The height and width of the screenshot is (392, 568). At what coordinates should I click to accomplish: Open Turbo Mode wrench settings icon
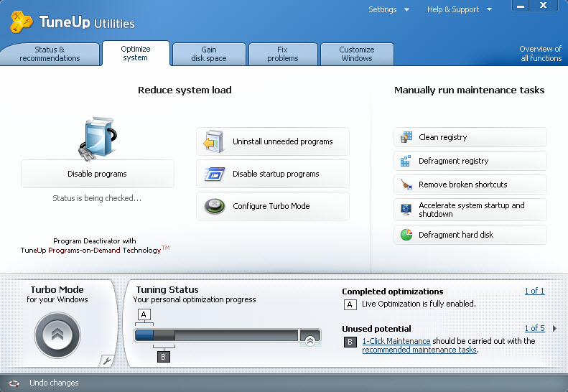coord(107,360)
